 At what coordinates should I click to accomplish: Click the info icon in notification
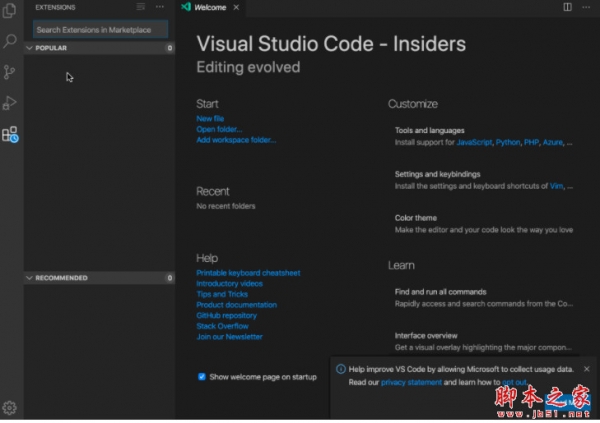[341, 369]
